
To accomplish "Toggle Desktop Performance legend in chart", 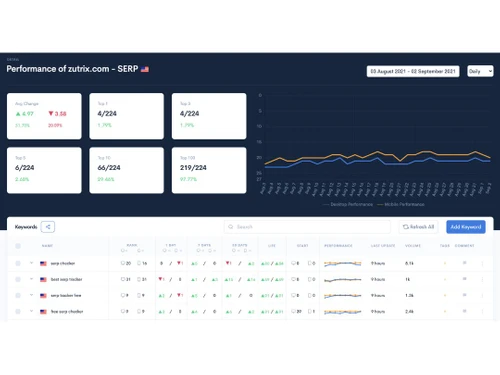I will (348, 204).
